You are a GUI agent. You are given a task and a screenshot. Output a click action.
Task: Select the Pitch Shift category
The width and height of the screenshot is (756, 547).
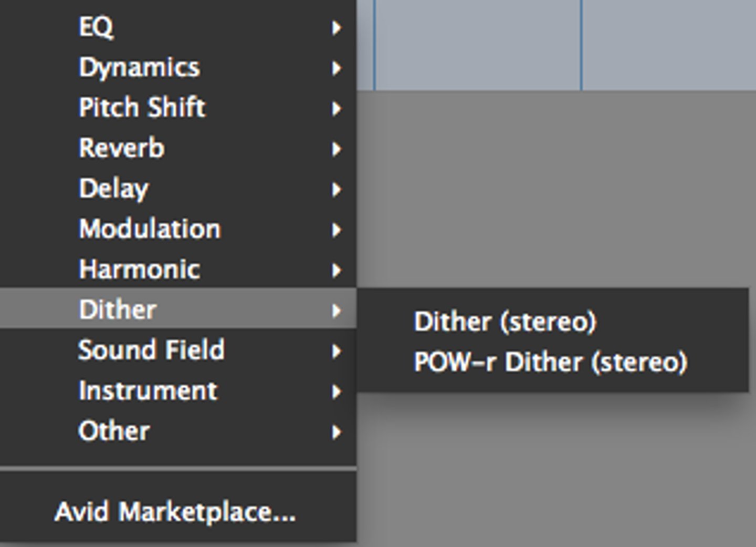142,108
